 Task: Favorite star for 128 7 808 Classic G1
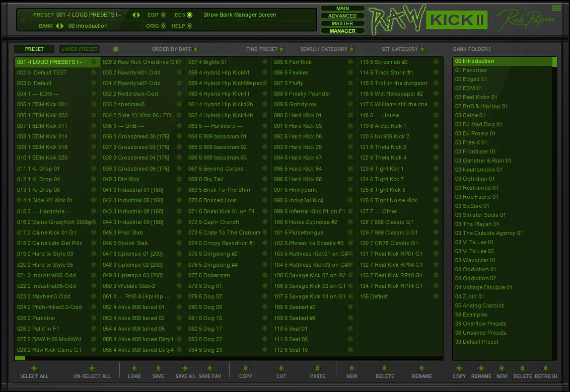(x=436, y=222)
